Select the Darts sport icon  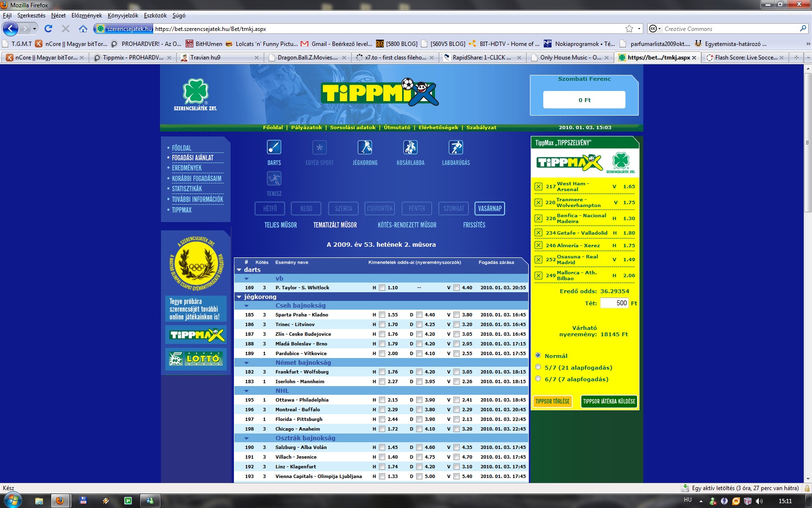click(x=274, y=147)
